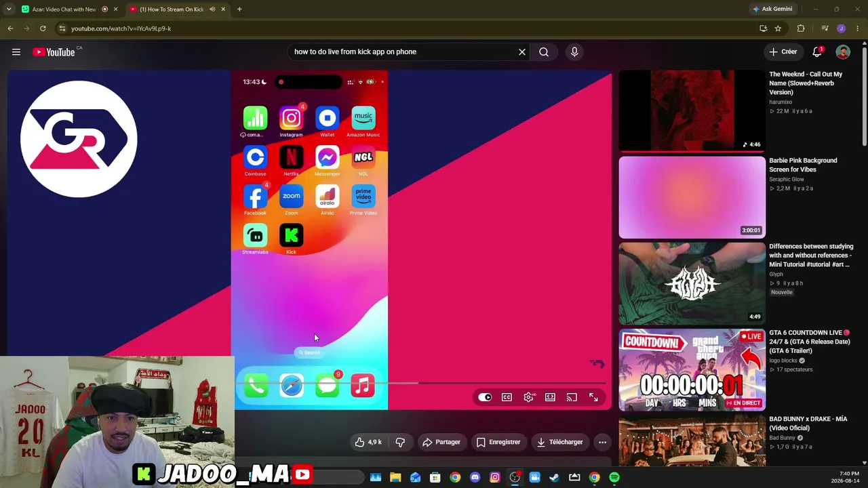Viewport: 868px width, 488px height.
Task: Click the Ask Gemini button
Action: coord(772,9)
